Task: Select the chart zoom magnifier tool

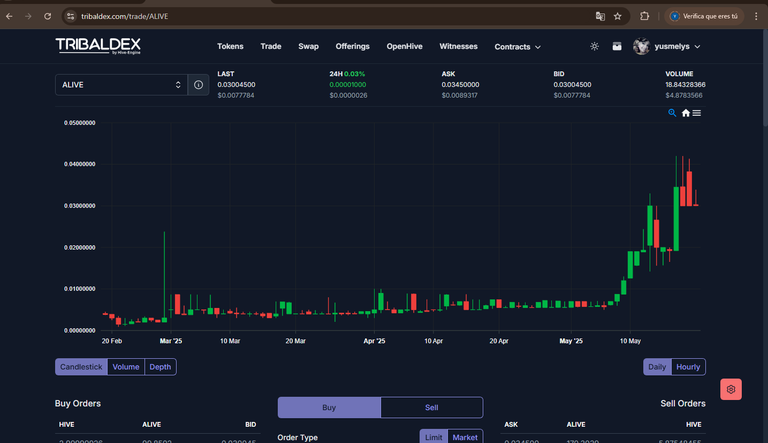Action: [672, 113]
